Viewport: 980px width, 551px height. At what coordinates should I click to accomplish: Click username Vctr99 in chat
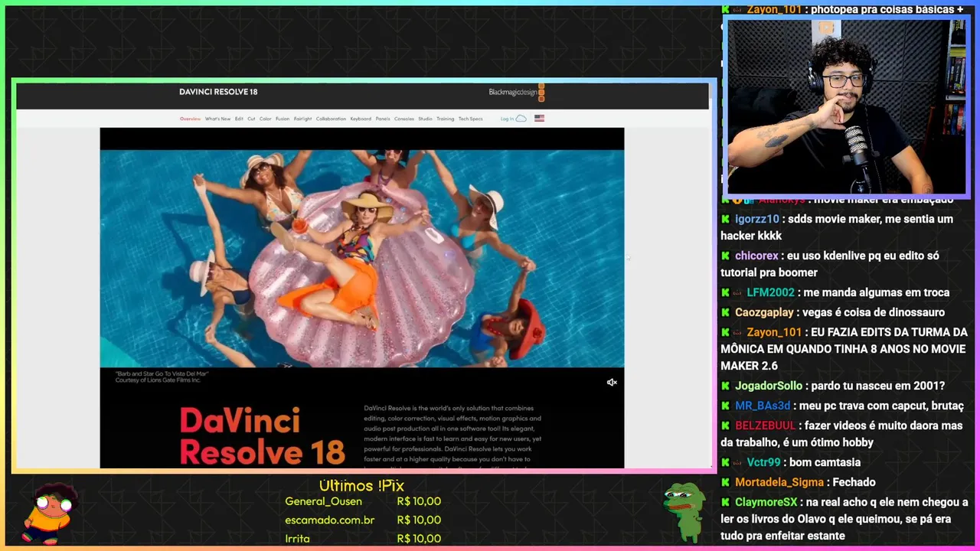pos(763,462)
